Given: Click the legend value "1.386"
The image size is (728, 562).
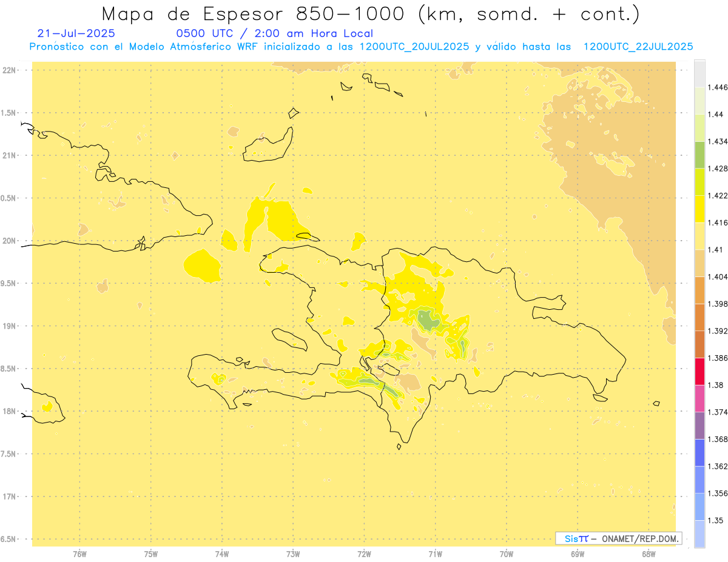Looking at the screenshot, I should pos(717,358).
